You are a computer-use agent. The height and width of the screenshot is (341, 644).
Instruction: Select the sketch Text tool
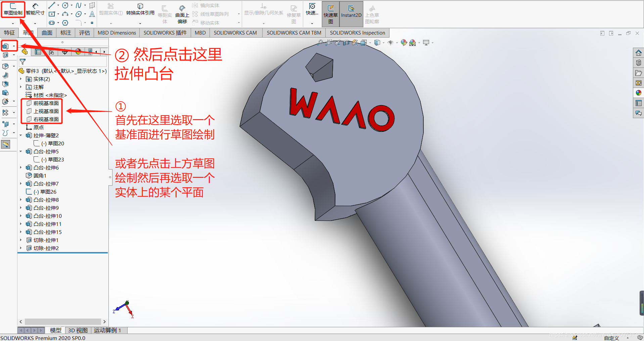92,14
